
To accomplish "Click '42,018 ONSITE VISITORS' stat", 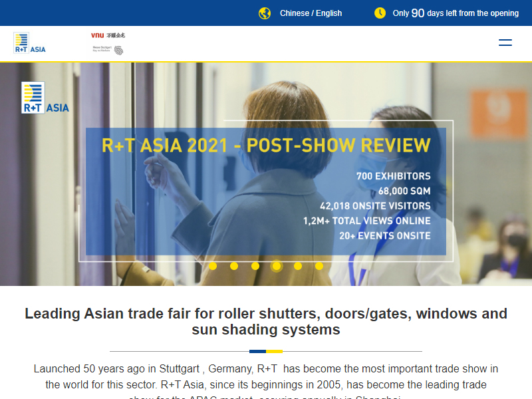I will pos(375,206).
